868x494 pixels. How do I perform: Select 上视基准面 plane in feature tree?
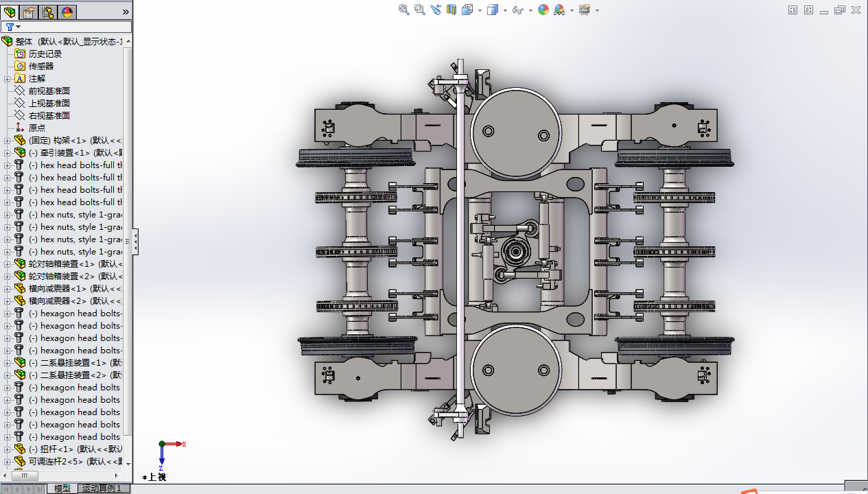tap(49, 104)
